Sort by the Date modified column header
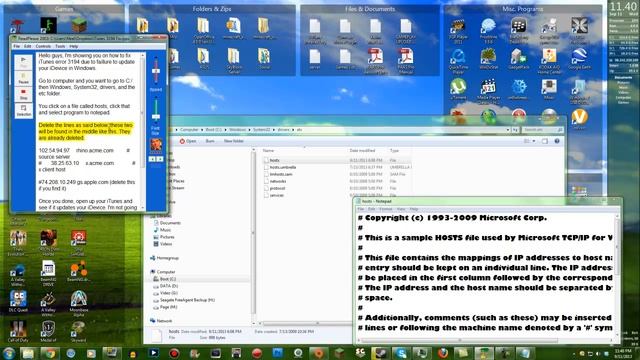This screenshot has height=360, width=640. coord(362,151)
